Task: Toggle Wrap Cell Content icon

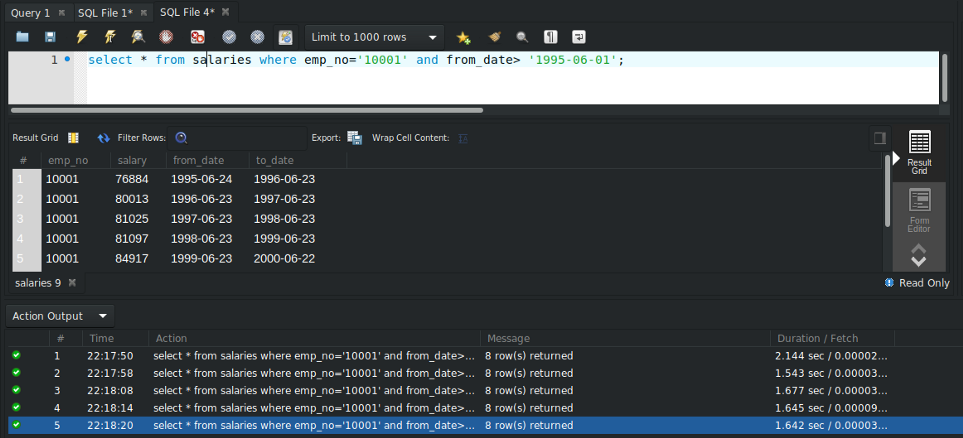Action: pos(464,138)
